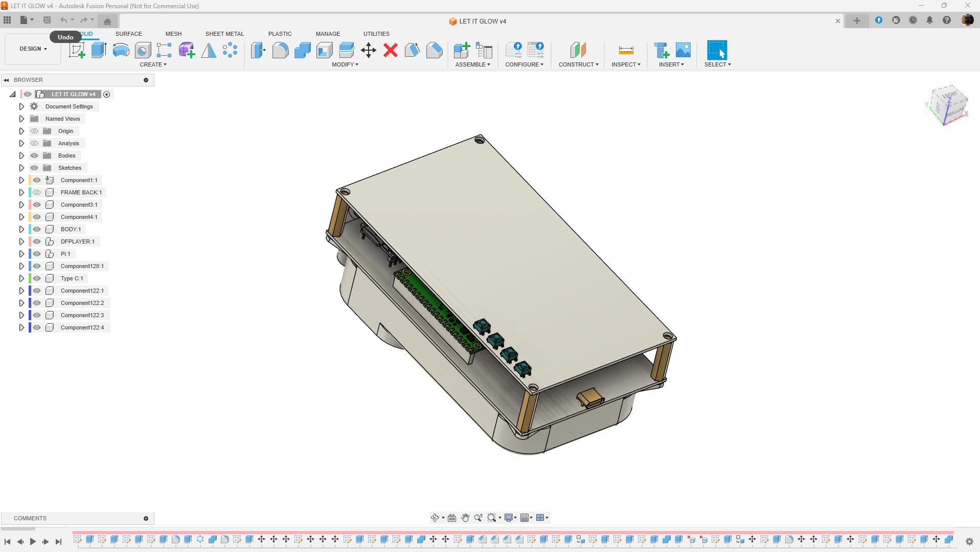The height and width of the screenshot is (552, 980).
Task: Click the timeline Play button
Action: point(33,541)
